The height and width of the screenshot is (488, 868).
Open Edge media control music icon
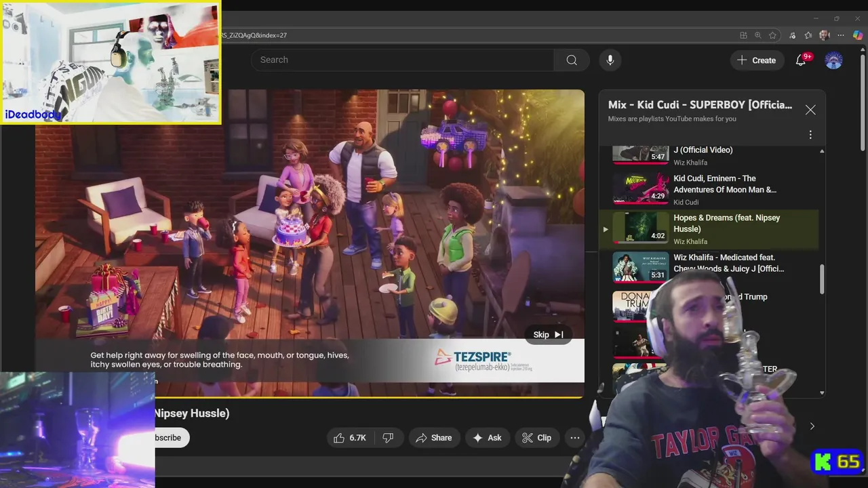(793, 35)
